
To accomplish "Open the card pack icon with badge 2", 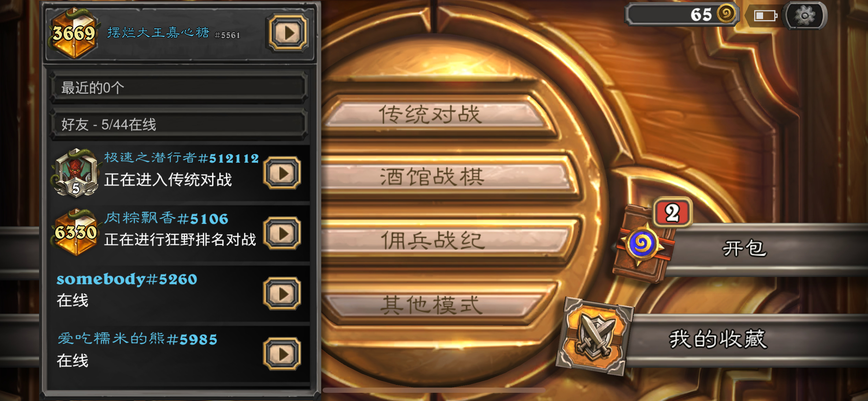I will click(643, 243).
